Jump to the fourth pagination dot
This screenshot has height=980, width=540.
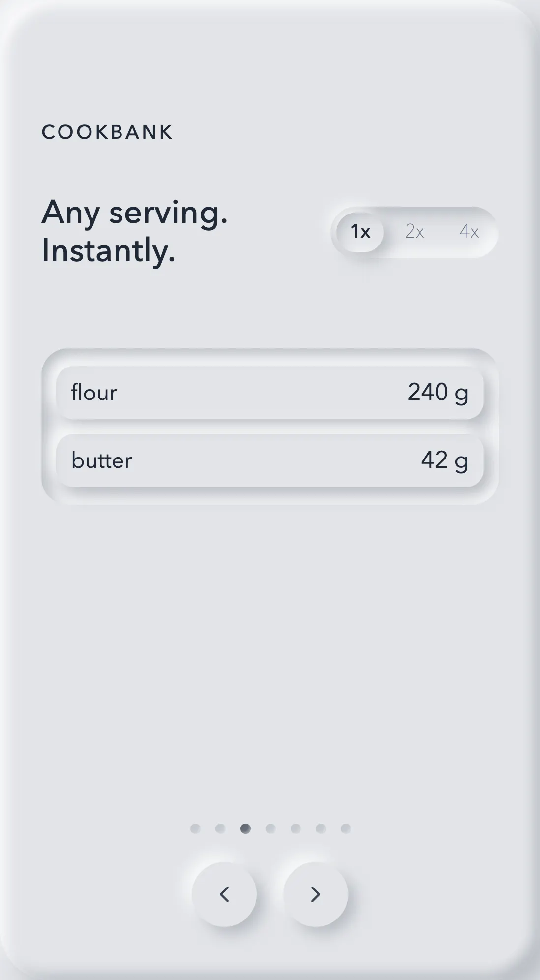pos(270,828)
